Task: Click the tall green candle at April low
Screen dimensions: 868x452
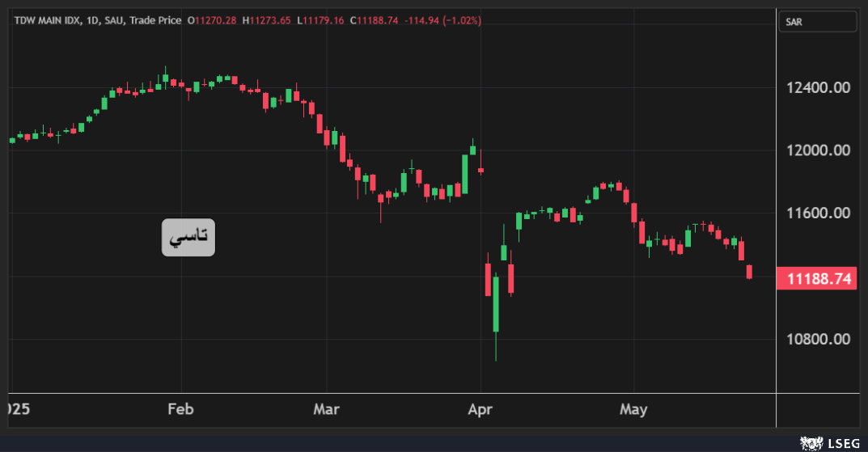Action: (496, 303)
